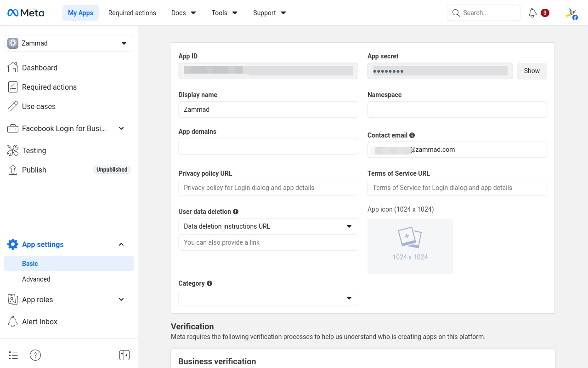Click the Use cases pencil icon
Image resolution: width=588 pixels, height=368 pixels.
[13, 106]
